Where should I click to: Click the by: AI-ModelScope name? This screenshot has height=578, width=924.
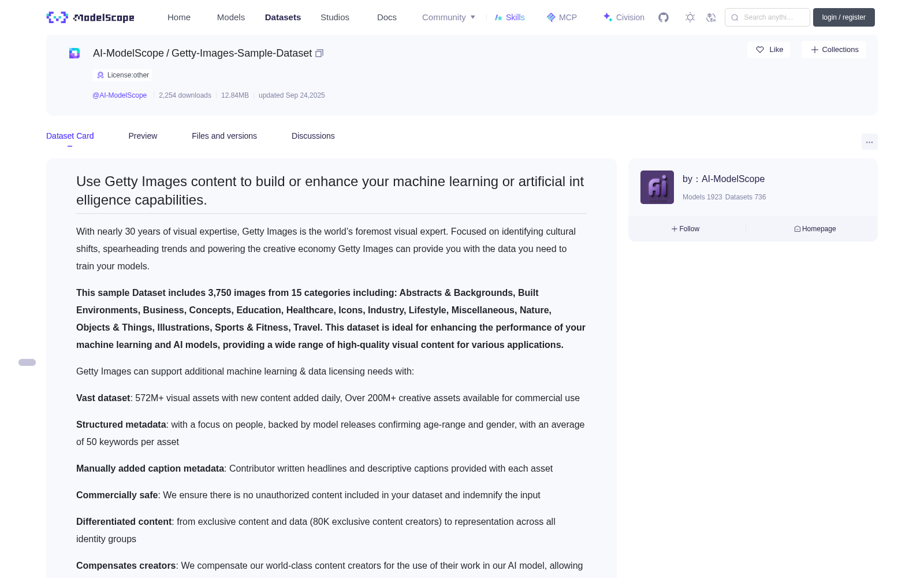click(x=724, y=179)
